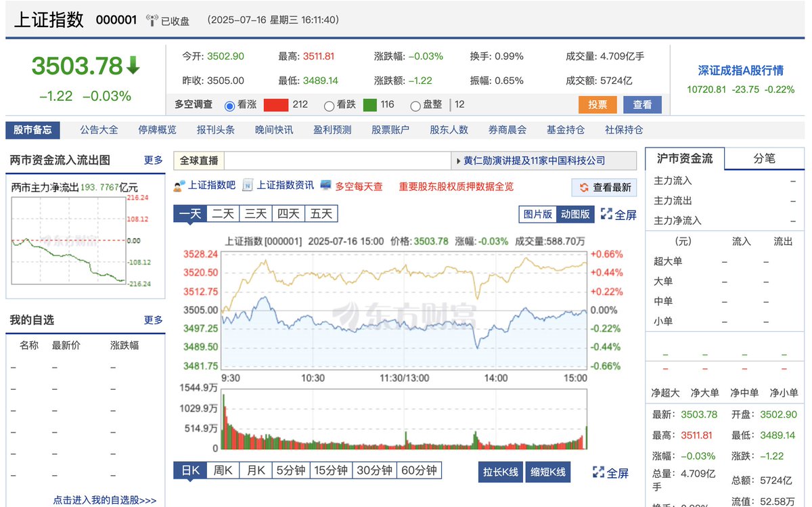Viewport: 812px width, 507px height.
Task: Click the 上证指数资讯 news icon
Action: (248, 185)
